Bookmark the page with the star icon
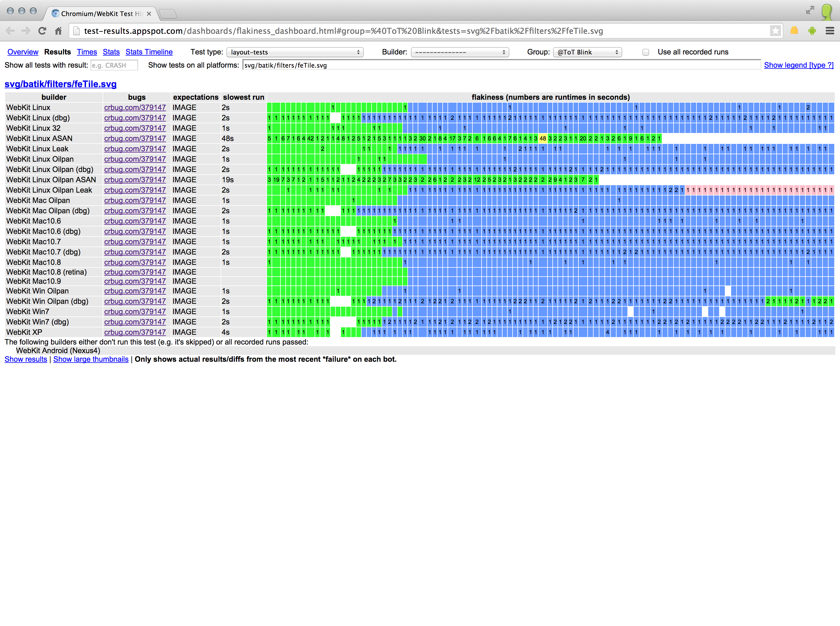 click(775, 31)
